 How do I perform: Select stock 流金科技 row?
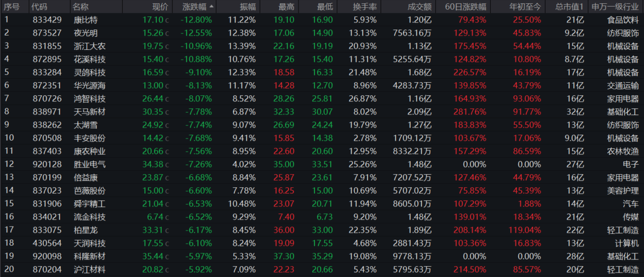click(322, 217)
